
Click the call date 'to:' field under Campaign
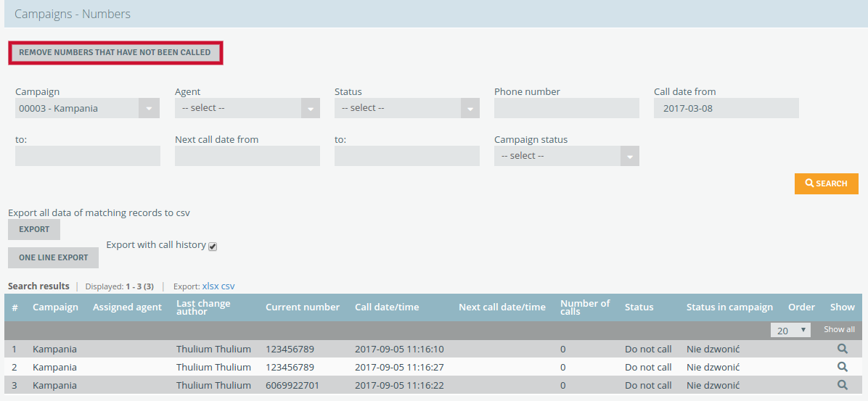click(x=88, y=156)
